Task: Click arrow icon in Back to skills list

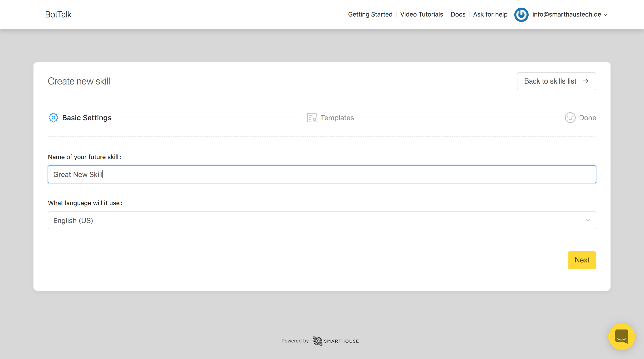Action: [x=585, y=81]
